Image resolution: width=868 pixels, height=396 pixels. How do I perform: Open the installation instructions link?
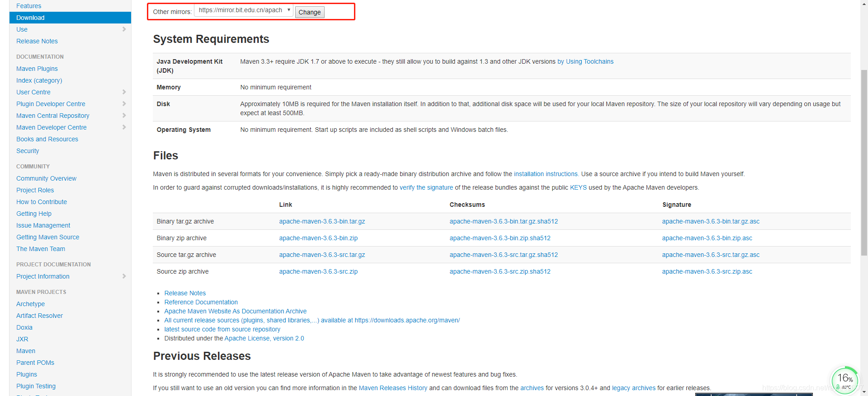tap(546, 174)
